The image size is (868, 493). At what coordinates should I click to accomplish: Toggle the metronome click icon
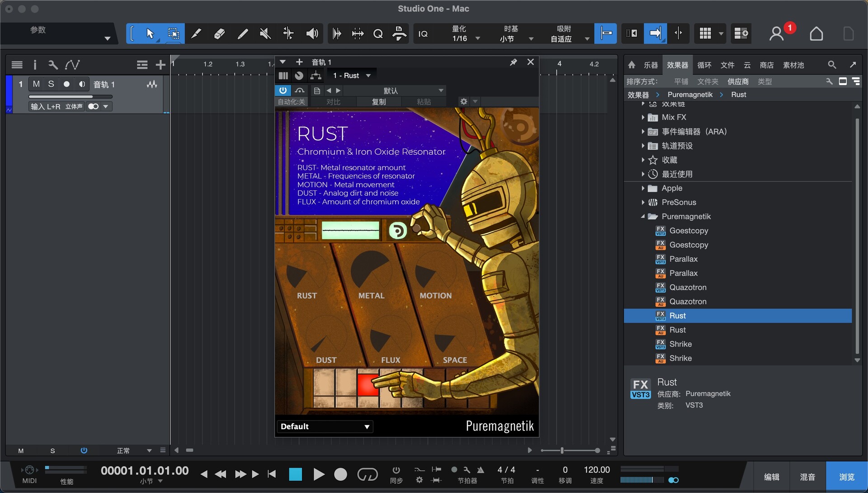point(481,470)
